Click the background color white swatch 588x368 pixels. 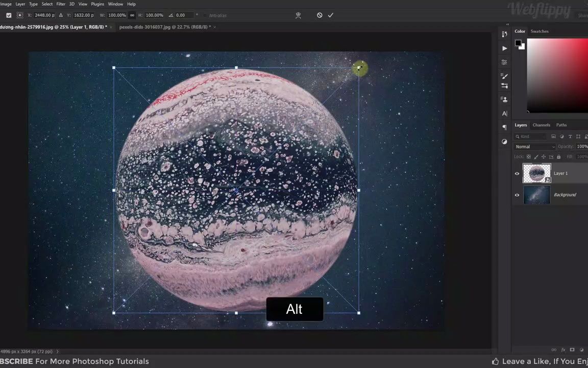(523, 48)
